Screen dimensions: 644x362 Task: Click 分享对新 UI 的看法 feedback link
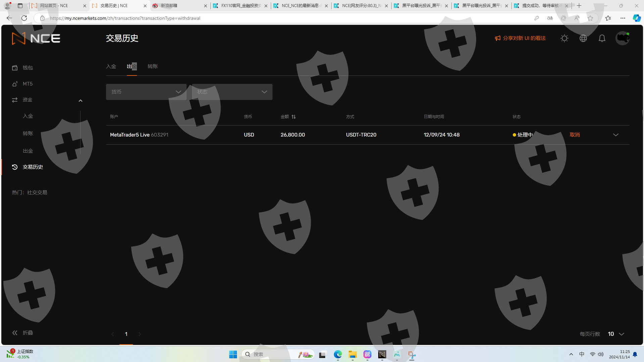[520, 38]
